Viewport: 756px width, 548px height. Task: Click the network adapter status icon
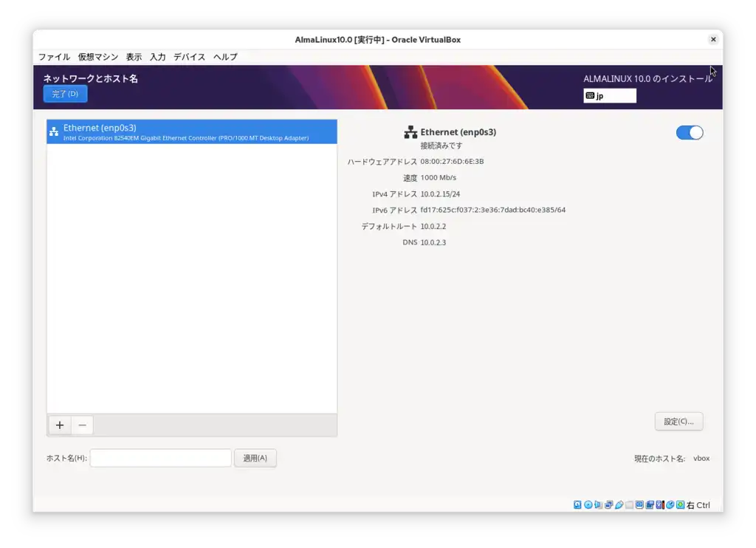(608, 504)
